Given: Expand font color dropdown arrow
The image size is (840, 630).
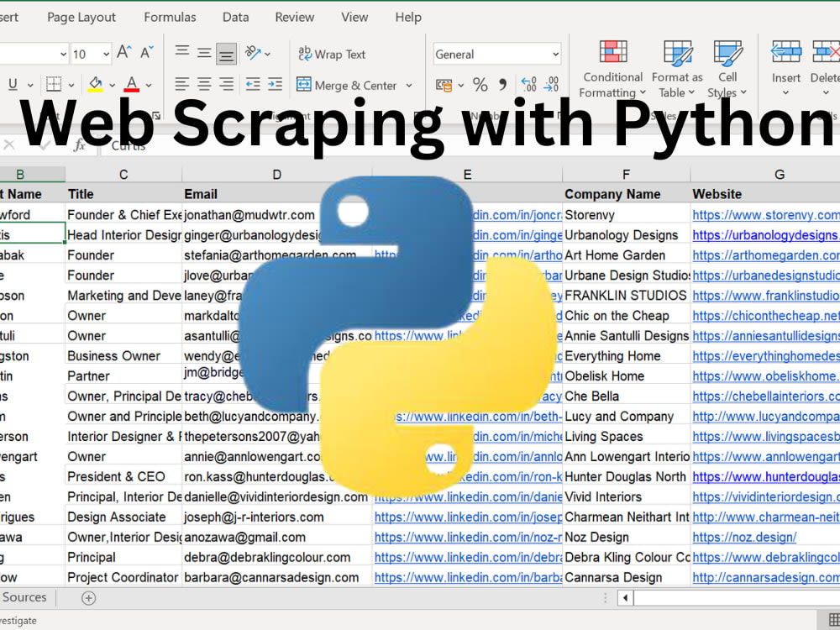Looking at the screenshot, I should click(x=149, y=85).
